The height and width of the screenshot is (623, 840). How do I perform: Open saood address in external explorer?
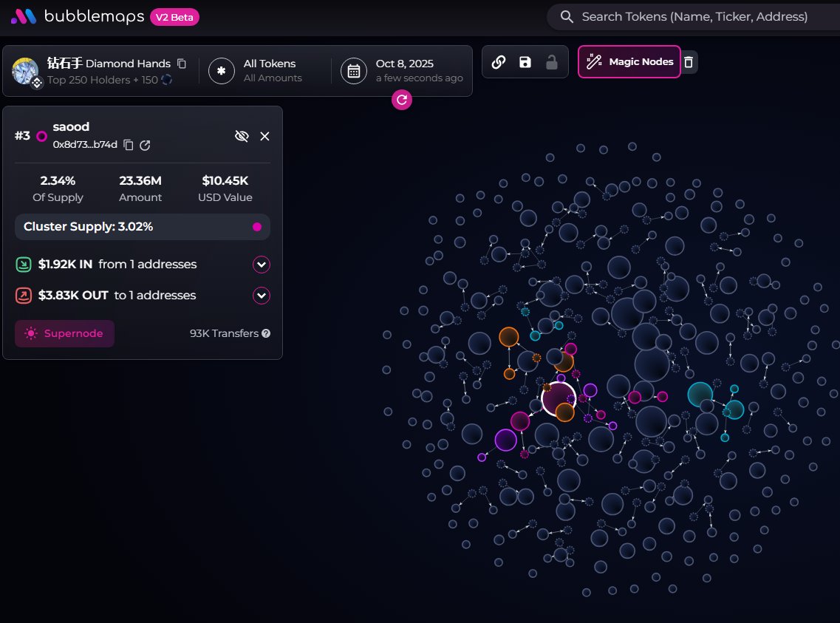(x=145, y=145)
